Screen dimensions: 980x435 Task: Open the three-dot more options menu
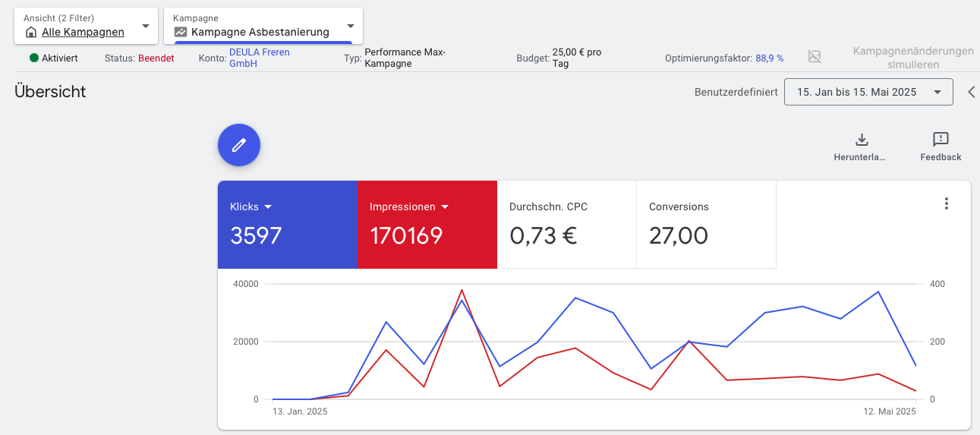(x=946, y=203)
